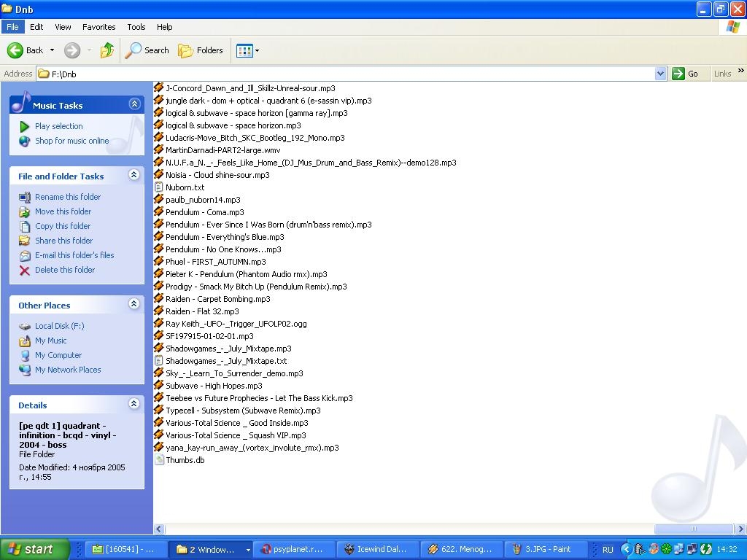Open the Tools menu
This screenshot has height=560, width=747.
pyautogui.click(x=136, y=27)
